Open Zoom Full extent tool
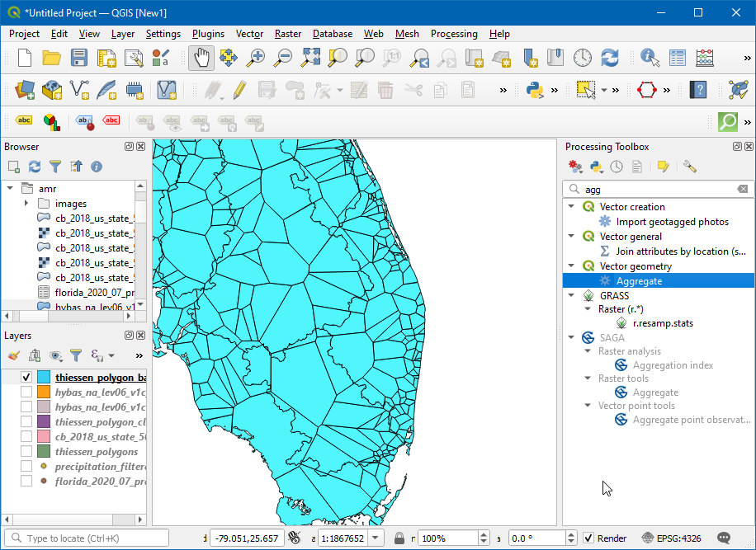 310,58
